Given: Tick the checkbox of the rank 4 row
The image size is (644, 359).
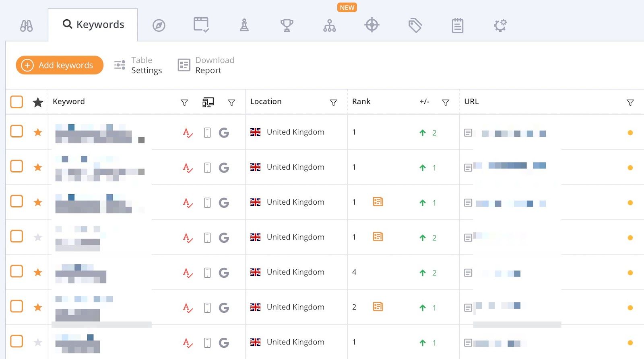Looking at the screenshot, I should 17,271.
